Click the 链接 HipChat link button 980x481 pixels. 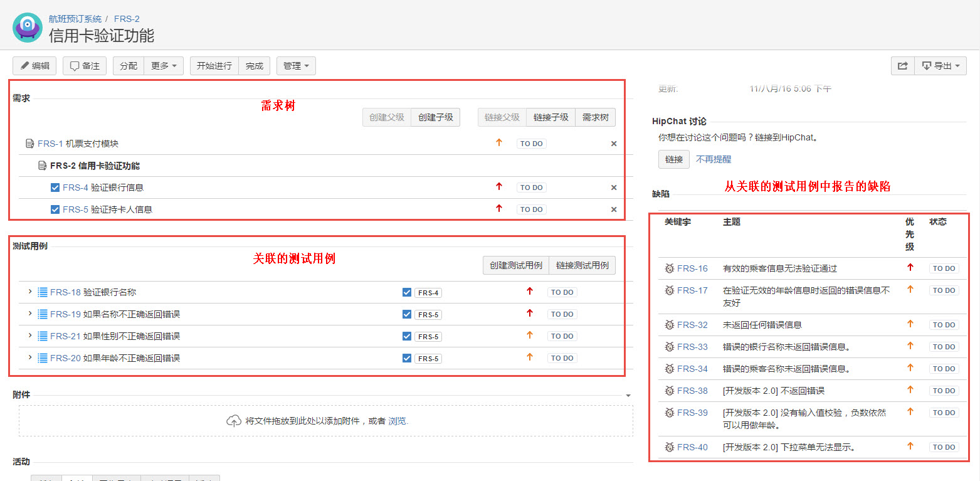point(674,159)
